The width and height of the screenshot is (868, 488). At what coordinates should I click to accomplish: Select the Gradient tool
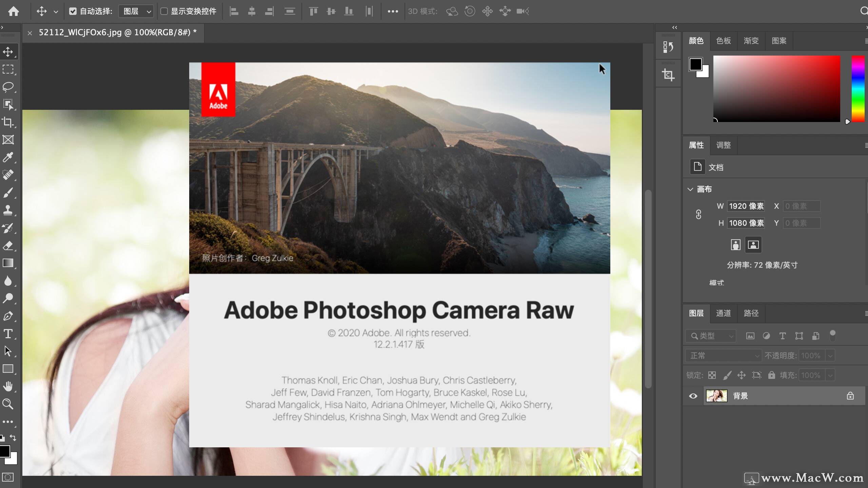[x=8, y=263]
